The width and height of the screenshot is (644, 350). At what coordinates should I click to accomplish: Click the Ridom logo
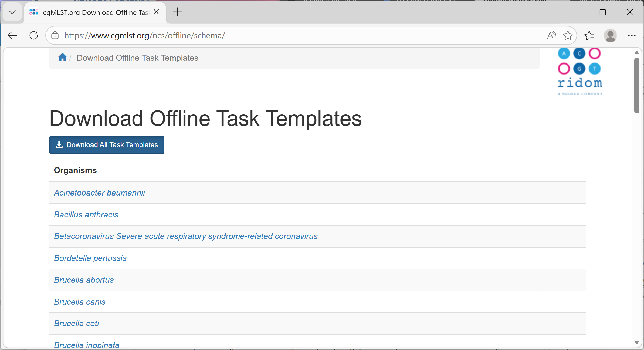coord(580,72)
